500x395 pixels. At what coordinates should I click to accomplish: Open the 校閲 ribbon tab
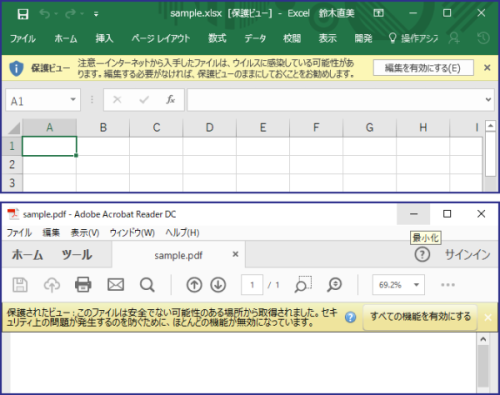292,39
